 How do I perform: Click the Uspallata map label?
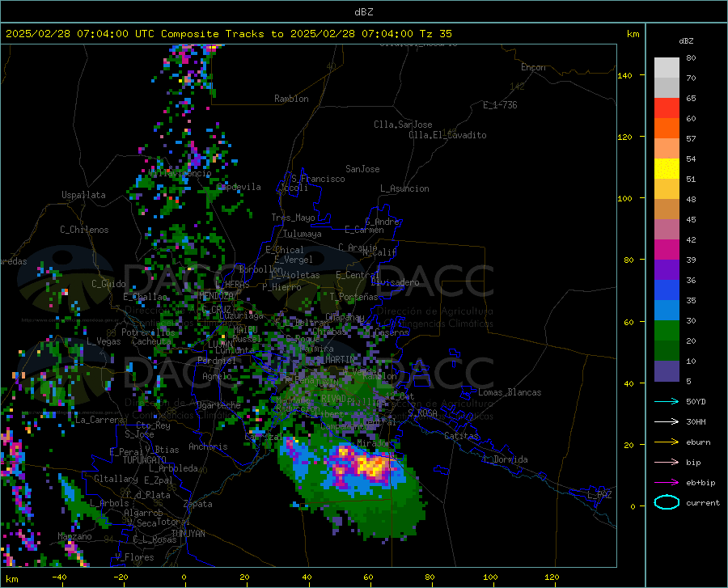click(x=83, y=195)
